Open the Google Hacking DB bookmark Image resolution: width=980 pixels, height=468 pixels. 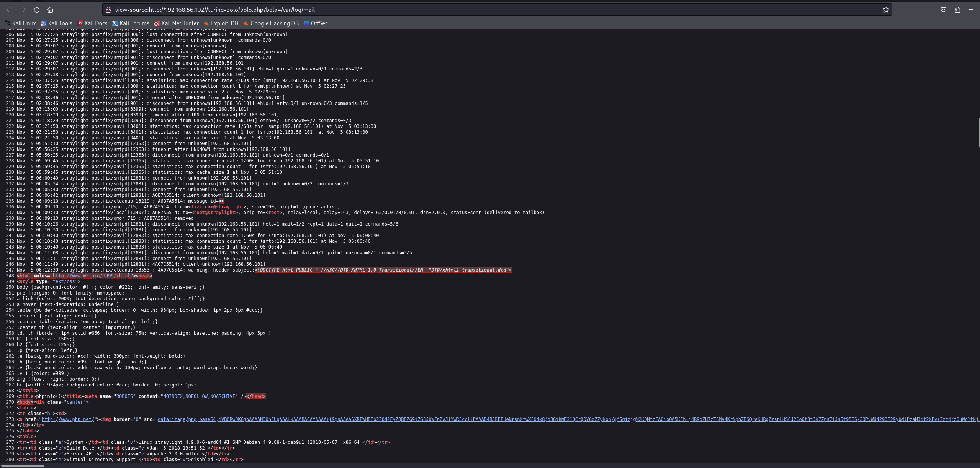pos(271,23)
